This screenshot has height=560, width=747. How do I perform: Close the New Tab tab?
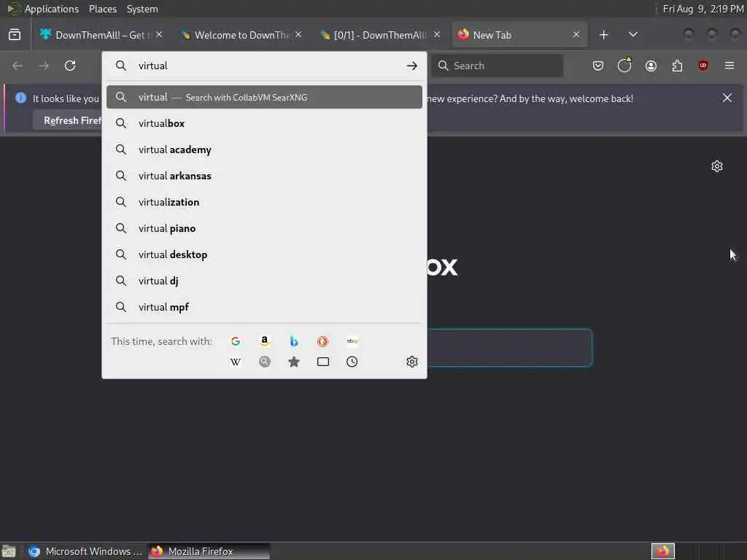pos(576,35)
